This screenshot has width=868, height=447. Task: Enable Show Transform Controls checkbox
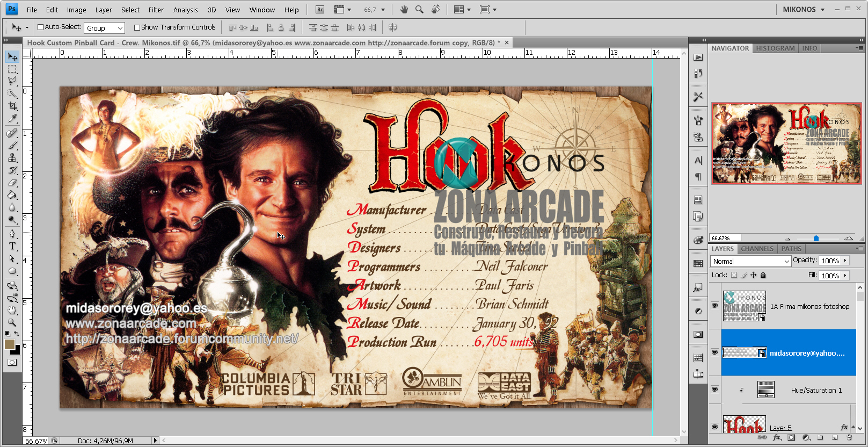click(137, 27)
